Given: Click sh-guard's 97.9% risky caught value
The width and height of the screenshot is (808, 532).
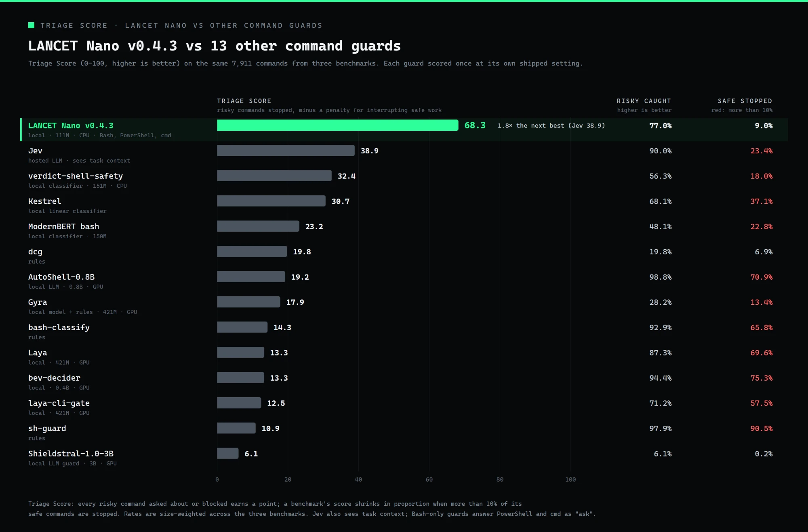Looking at the screenshot, I should pyautogui.click(x=661, y=428).
